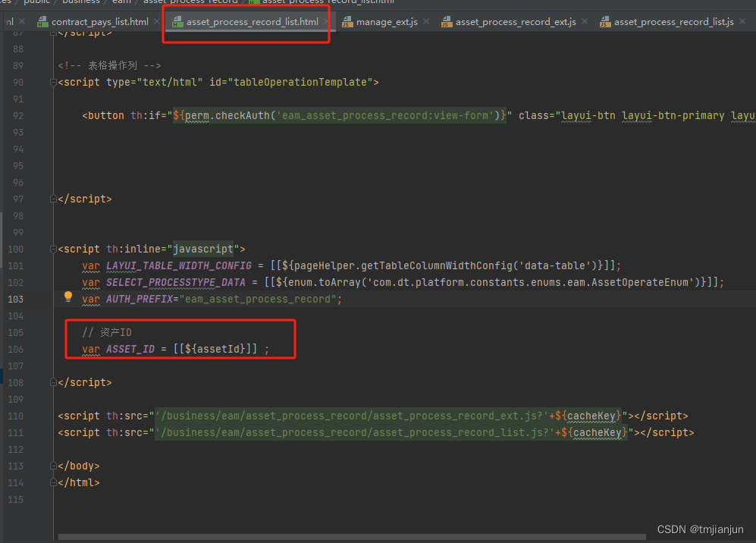Toggle fold marker at closing body tag line 113
Image resolution: width=756 pixels, height=543 pixels.
click(53, 466)
